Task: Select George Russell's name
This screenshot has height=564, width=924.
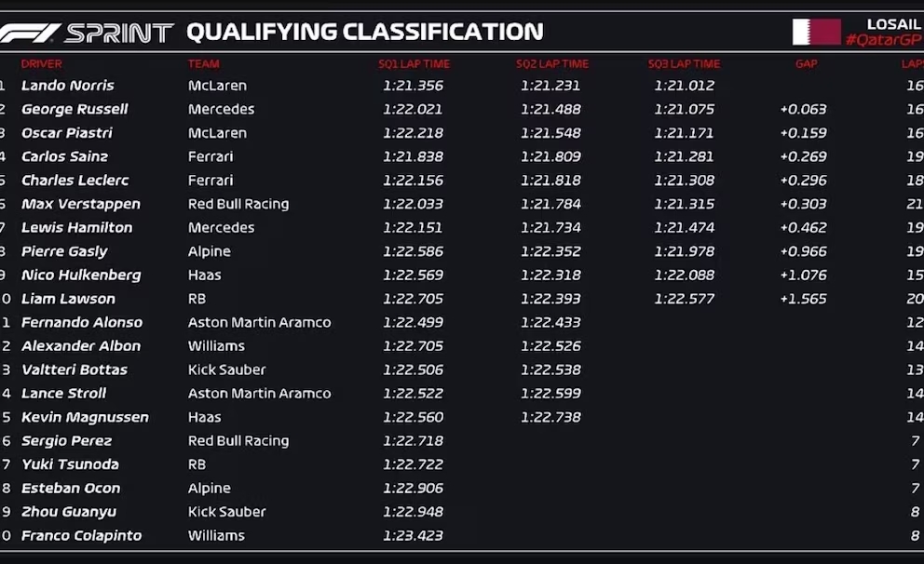Action: click(75, 110)
